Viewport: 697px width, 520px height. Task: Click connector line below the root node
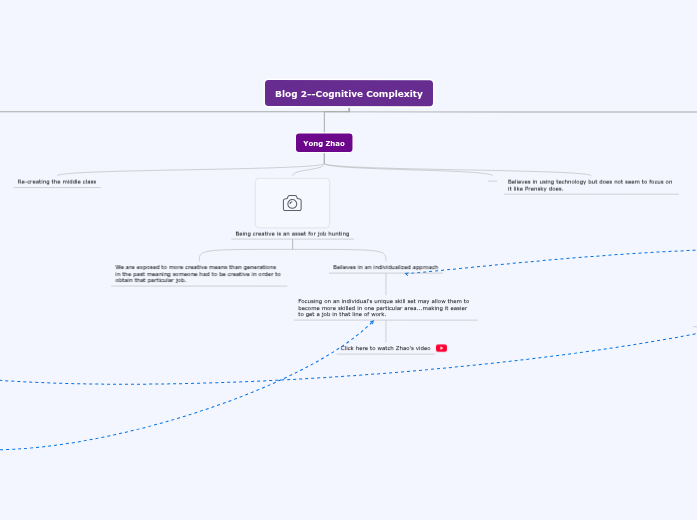coord(324,121)
